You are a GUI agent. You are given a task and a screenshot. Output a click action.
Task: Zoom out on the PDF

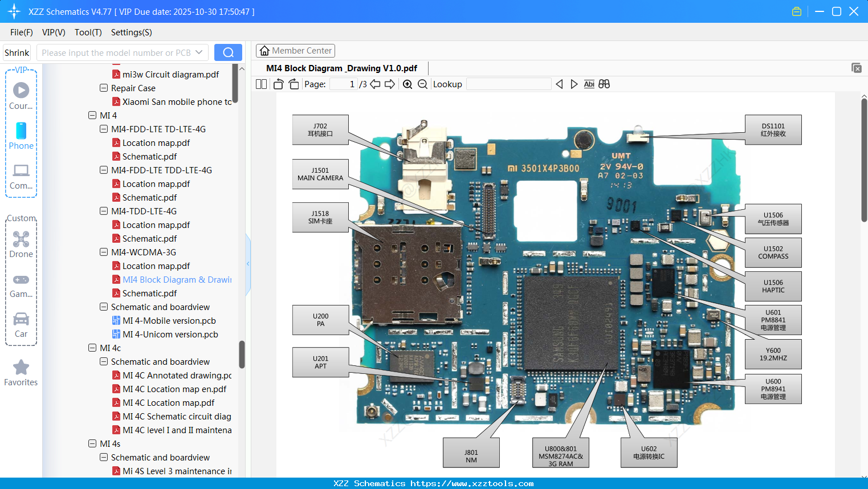[422, 84]
